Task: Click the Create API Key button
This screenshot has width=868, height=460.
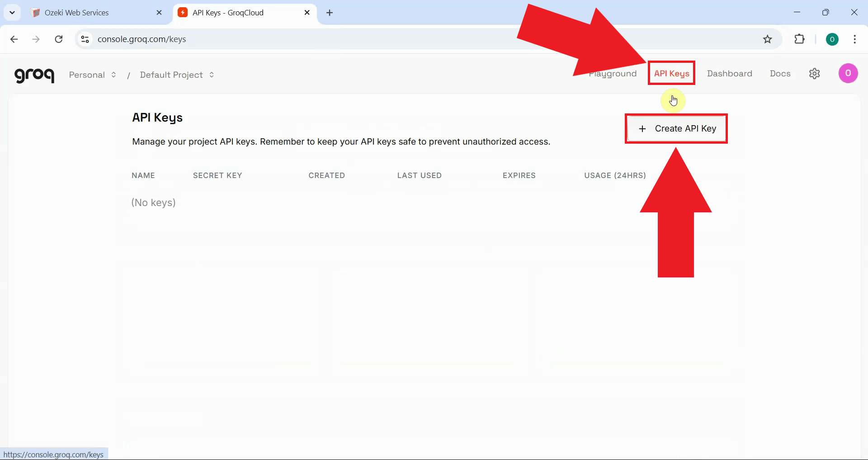Action: tap(676, 128)
